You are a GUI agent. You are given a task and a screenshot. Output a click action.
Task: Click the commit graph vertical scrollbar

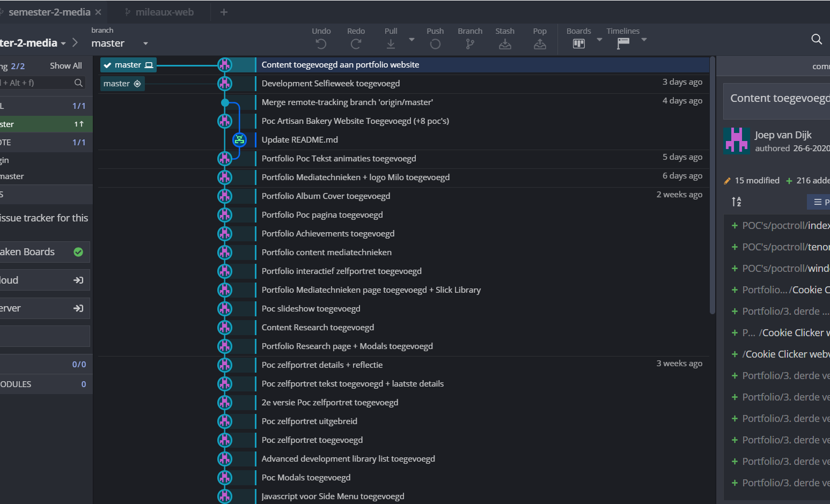click(x=713, y=185)
